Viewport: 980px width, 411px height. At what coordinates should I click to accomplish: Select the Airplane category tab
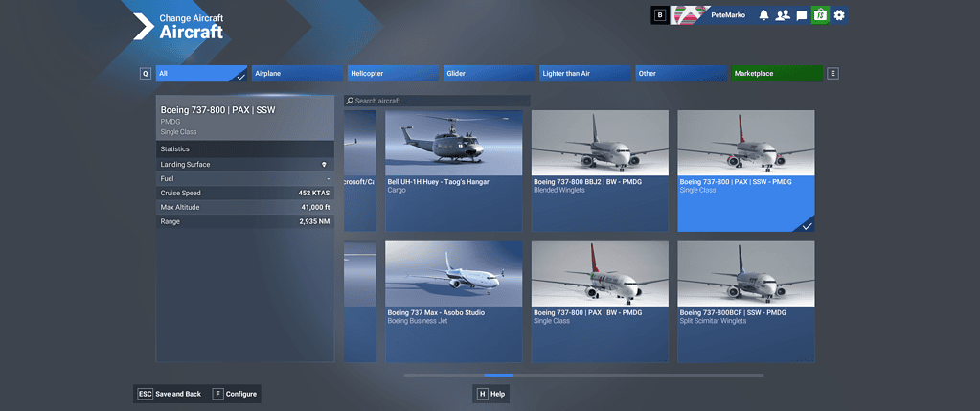pyautogui.click(x=298, y=74)
